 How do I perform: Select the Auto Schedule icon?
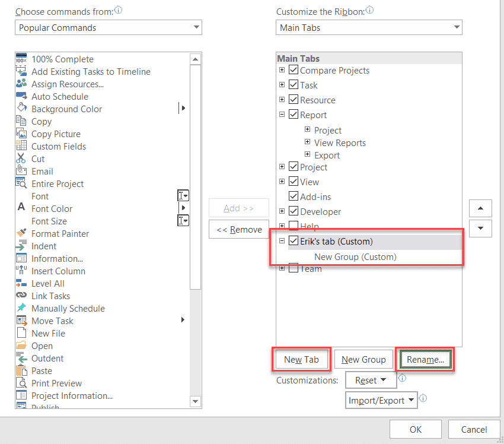coord(21,96)
